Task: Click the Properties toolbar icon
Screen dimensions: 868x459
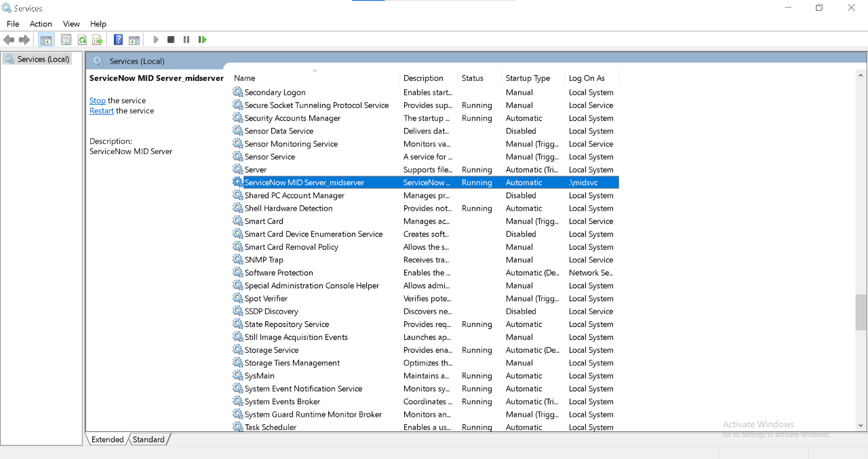Action: coord(66,40)
